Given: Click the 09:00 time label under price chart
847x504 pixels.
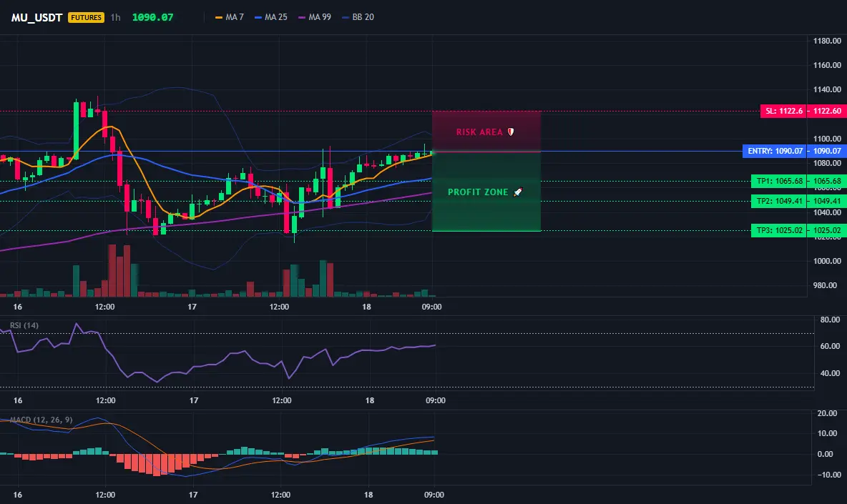Looking at the screenshot, I should click(x=431, y=307).
